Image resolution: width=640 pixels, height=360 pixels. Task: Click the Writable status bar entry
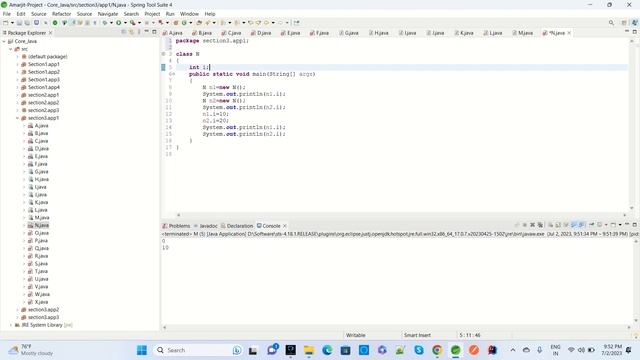pos(356,335)
